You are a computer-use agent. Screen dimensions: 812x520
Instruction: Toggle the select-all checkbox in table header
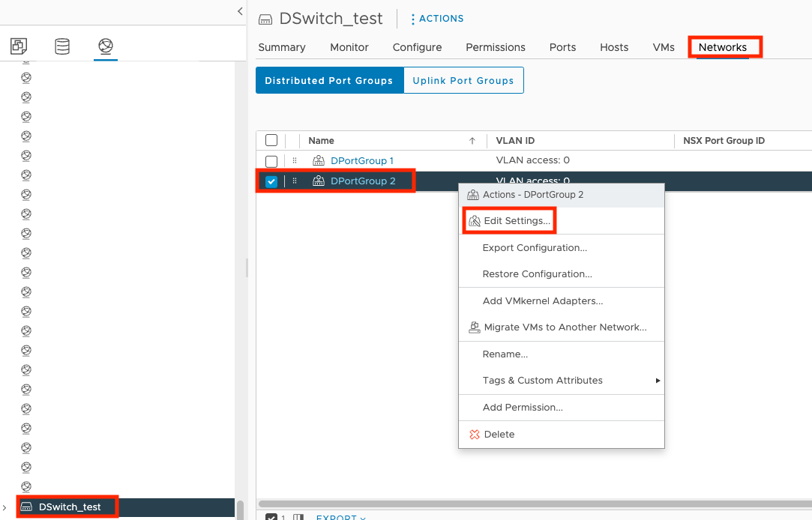click(271, 141)
